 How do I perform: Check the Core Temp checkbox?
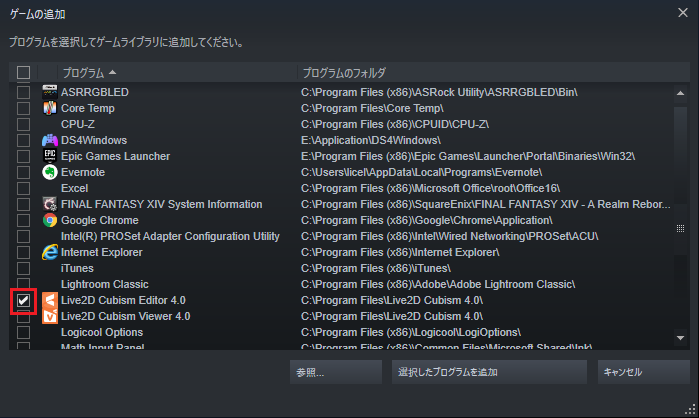[23, 108]
